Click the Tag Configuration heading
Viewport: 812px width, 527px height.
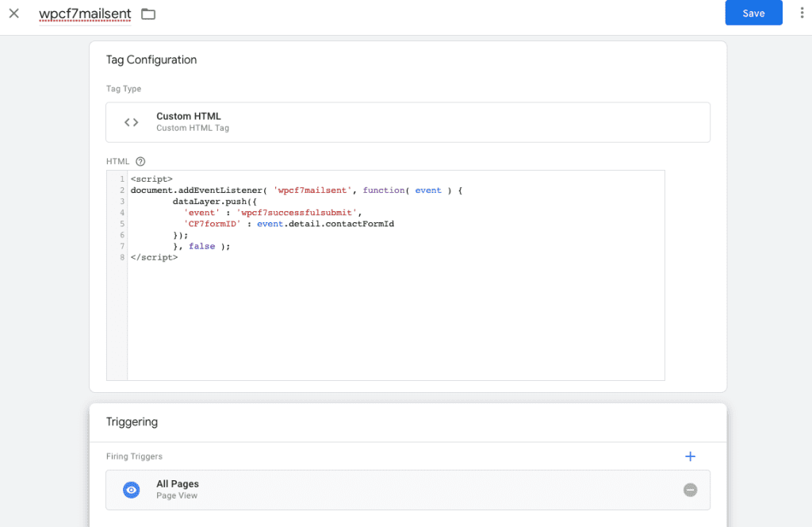click(x=151, y=60)
